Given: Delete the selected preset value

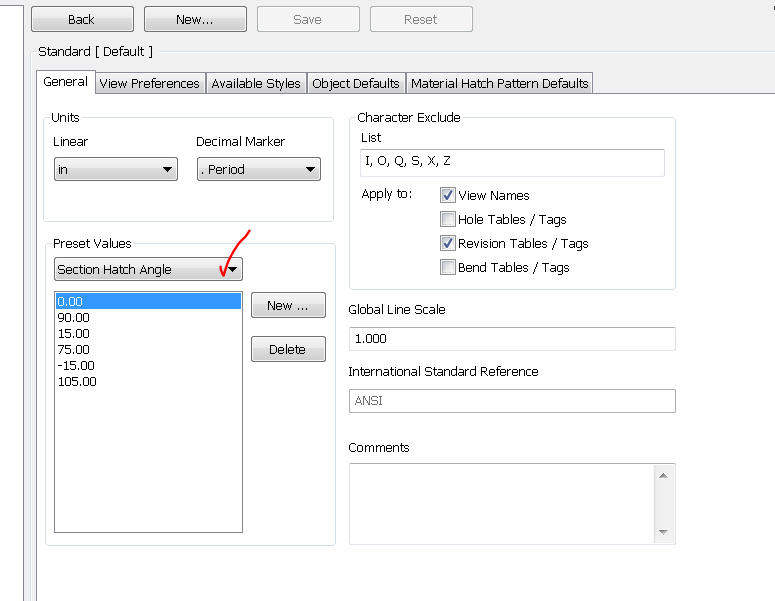Looking at the screenshot, I should [x=288, y=350].
